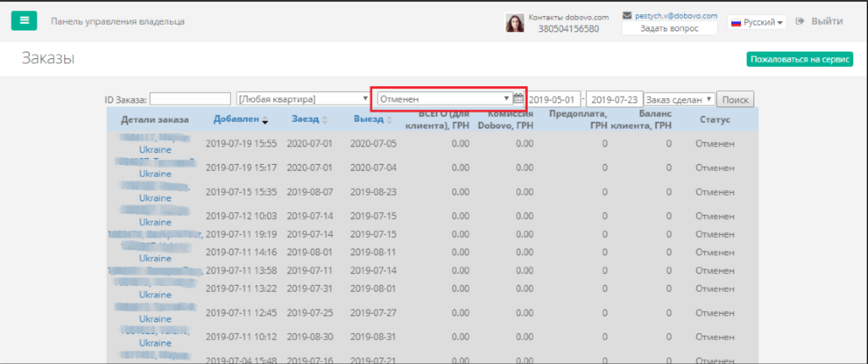Open order details link in 2019-07-11 13:58 row
The image size is (868, 364).
point(155,270)
